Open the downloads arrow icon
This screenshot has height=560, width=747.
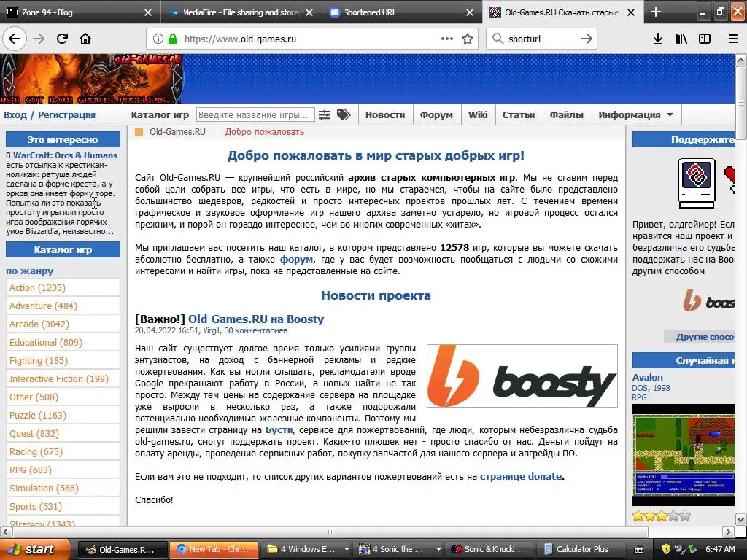tap(657, 39)
